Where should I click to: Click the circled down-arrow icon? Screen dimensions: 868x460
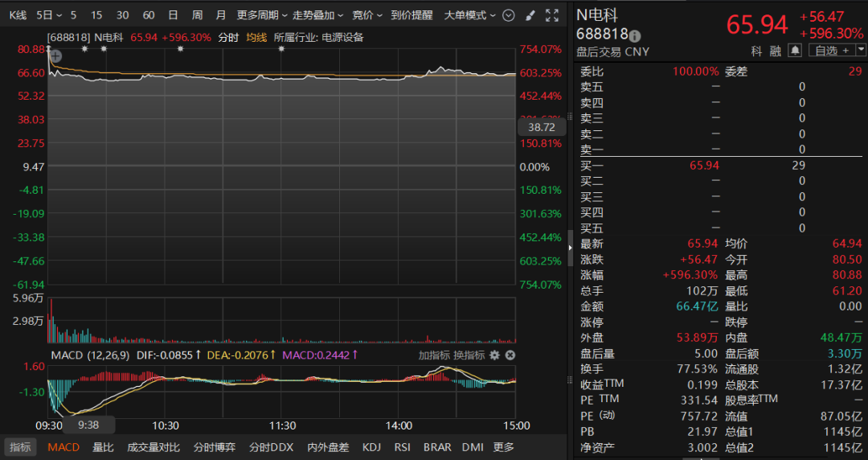(509, 15)
